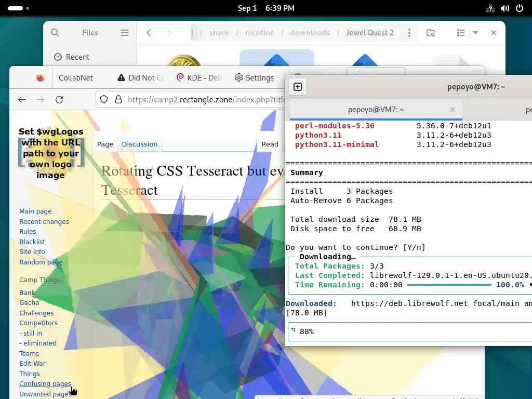Click the Firefox icon in the tab bar

(x=41, y=78)
